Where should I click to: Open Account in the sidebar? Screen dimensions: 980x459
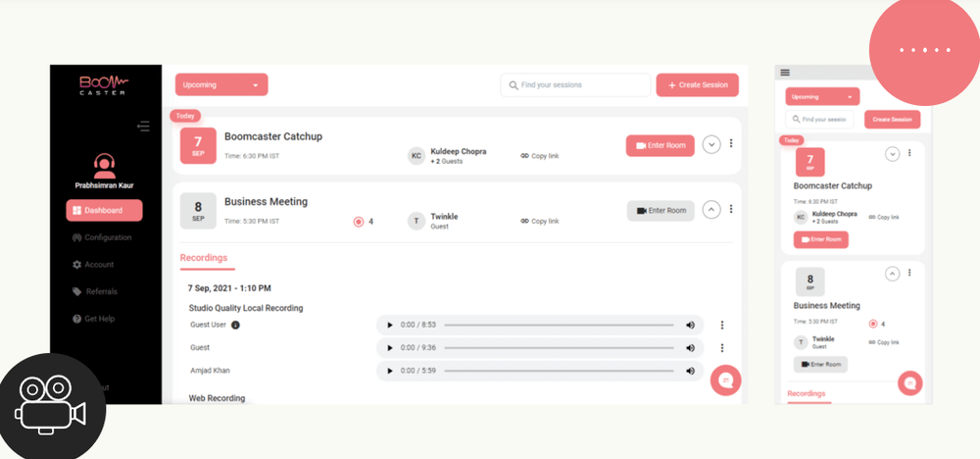(93, 265)
